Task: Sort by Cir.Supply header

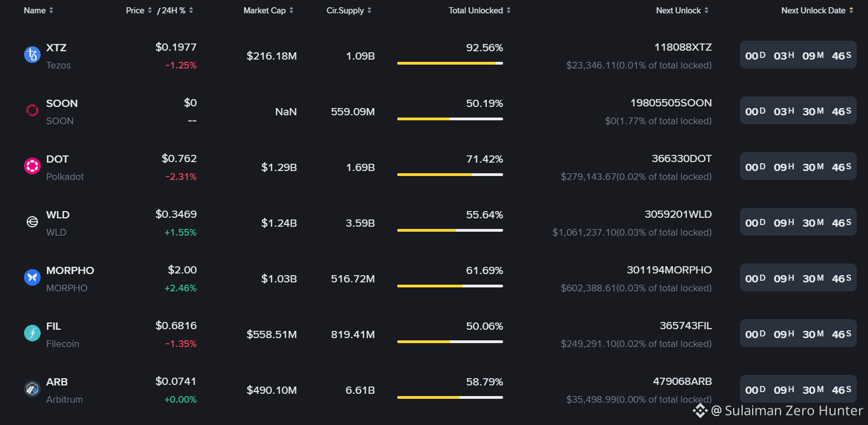Action: 349,11
